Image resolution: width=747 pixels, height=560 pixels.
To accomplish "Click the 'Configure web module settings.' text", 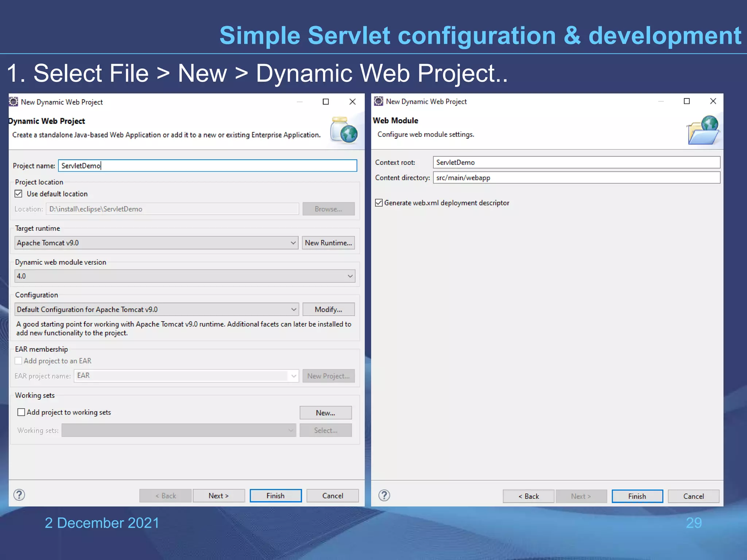I will [x=426, y=135].
